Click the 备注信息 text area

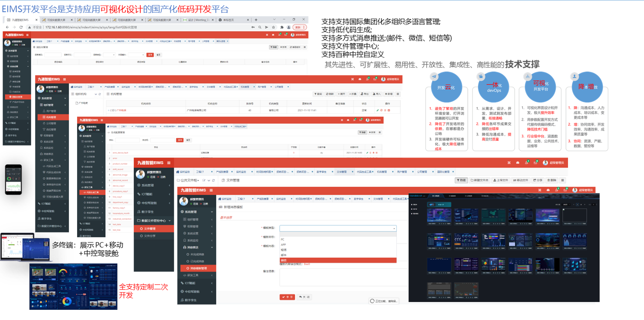(343, 278)
